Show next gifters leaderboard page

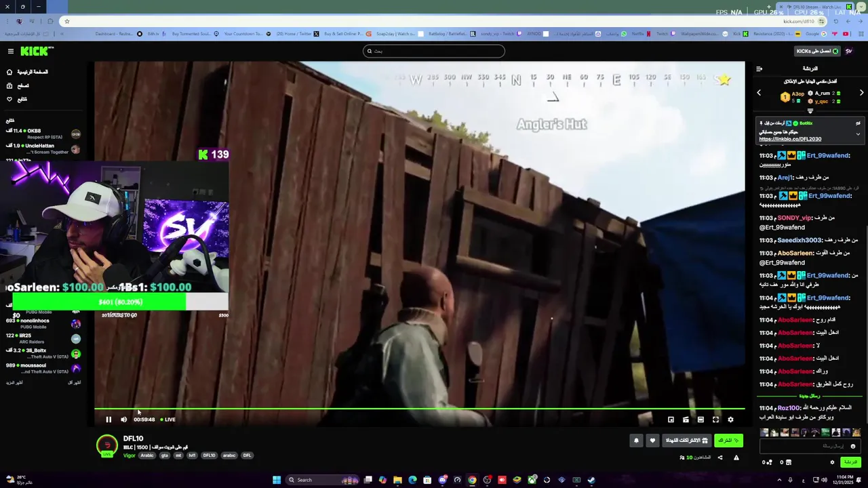[x=861, y=93]
